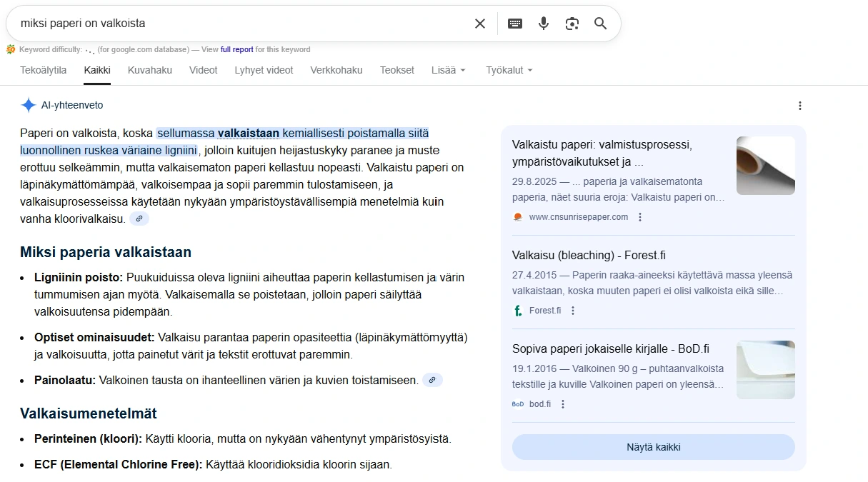Switch to the Kuvahaku tab
868x482 pixels.
[149, 70]
